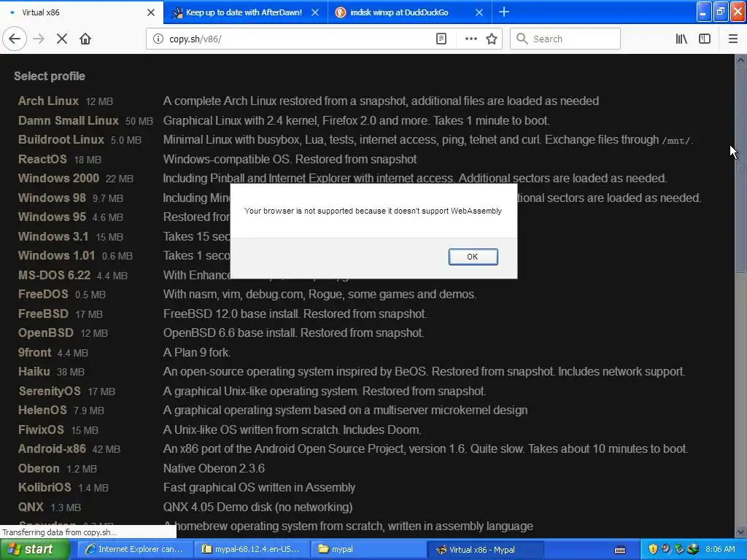The image size is (747, 560).
Task: Go to the Home page
Action: (x=85, y=39)
